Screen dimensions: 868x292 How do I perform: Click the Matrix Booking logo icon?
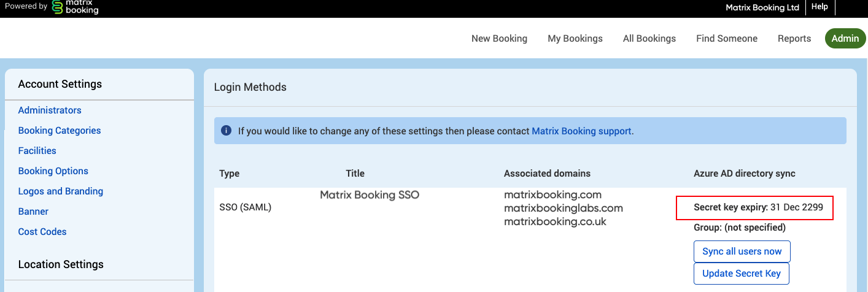coord(57,7)
